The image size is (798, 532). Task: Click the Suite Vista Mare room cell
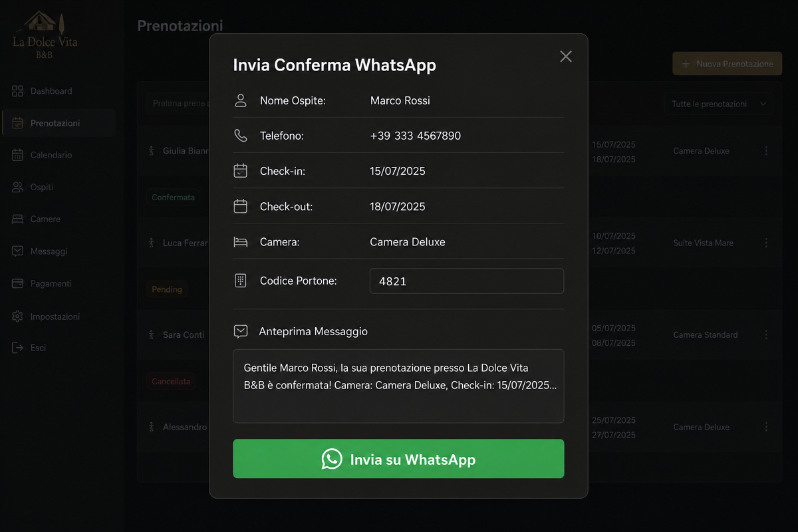click(x=703, y=243)
